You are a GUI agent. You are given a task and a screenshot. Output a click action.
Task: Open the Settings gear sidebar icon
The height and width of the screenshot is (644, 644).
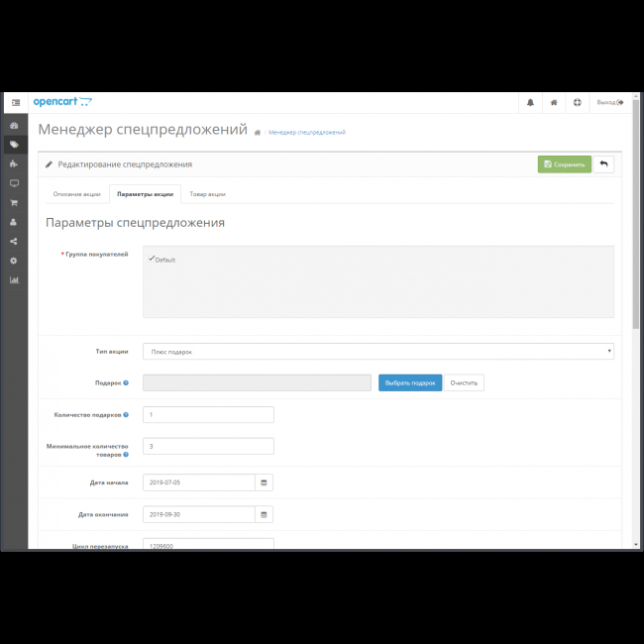point(14,261)
